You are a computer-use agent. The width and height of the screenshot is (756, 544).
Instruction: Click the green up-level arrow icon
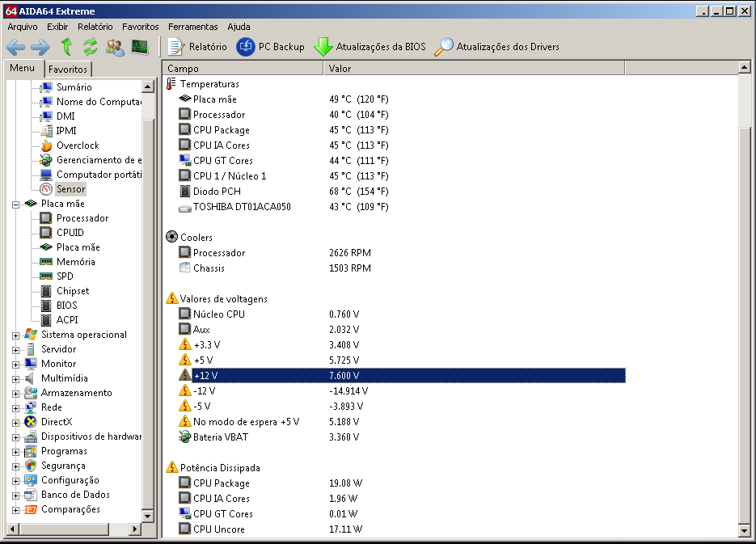point(66,47)
